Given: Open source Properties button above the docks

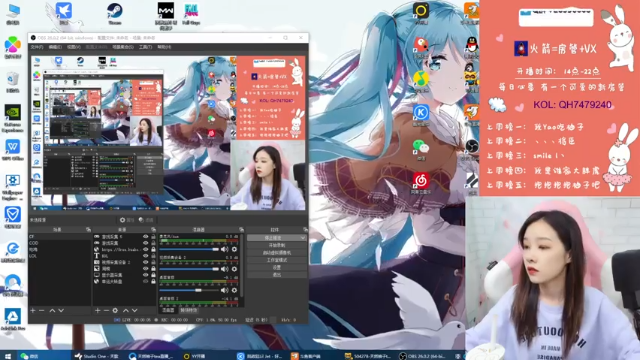Looking at the screenshot, I should point(127,220).
